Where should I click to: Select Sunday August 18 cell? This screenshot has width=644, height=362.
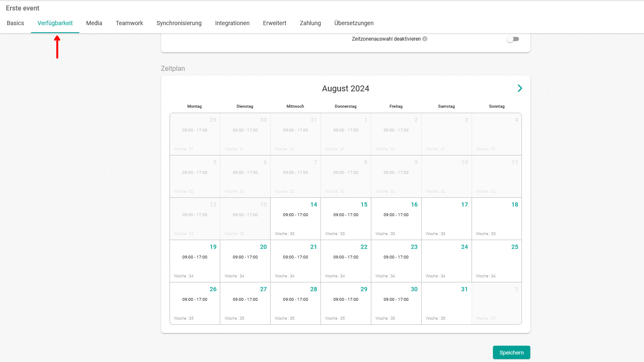pos(497,219)
